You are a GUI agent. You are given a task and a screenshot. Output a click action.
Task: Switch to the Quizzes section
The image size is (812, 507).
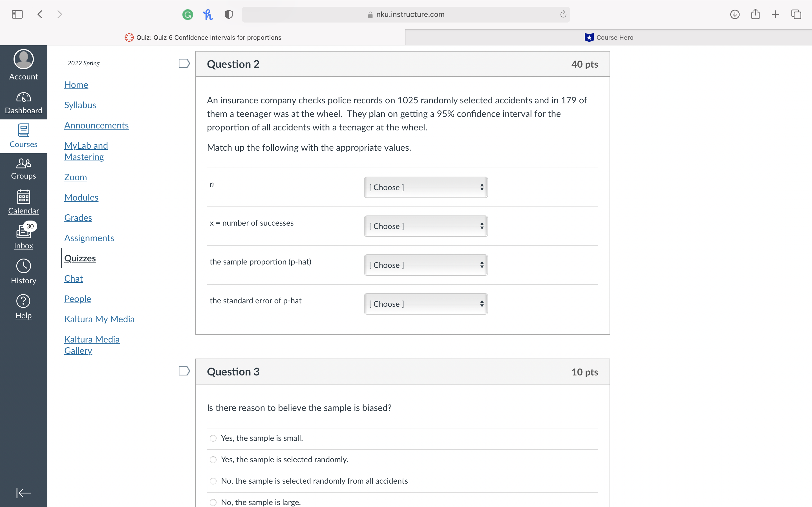point(80,258)
